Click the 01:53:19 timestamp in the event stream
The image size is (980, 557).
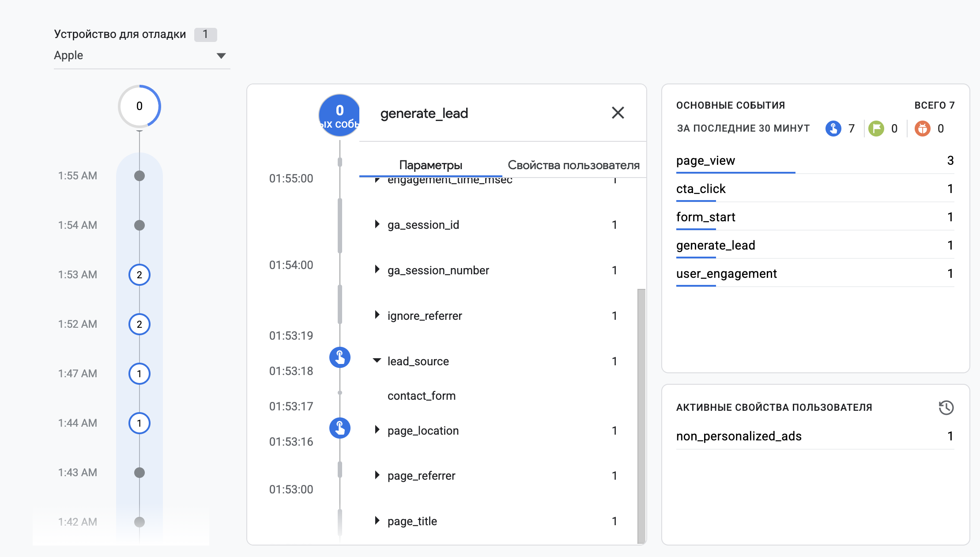click(291, 336)
